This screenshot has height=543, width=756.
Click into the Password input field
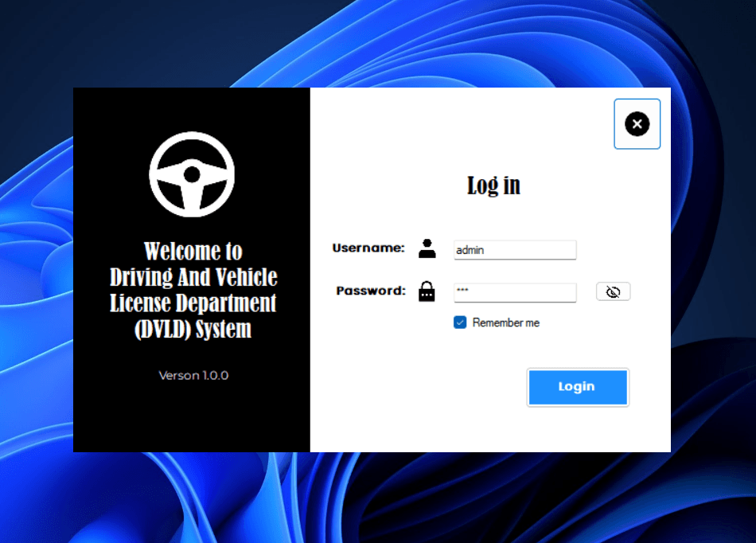tap(514, 292)
